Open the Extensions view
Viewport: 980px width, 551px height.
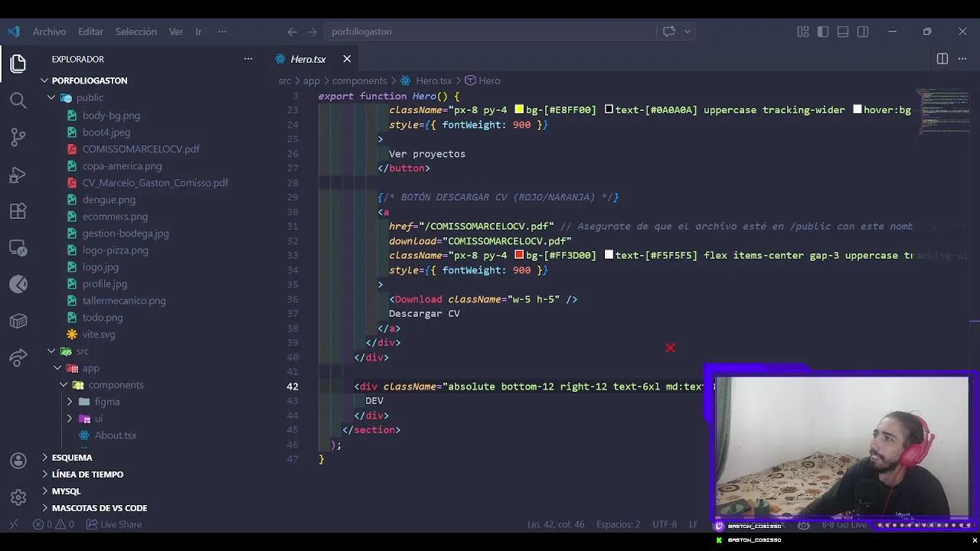tap(18, 211)
